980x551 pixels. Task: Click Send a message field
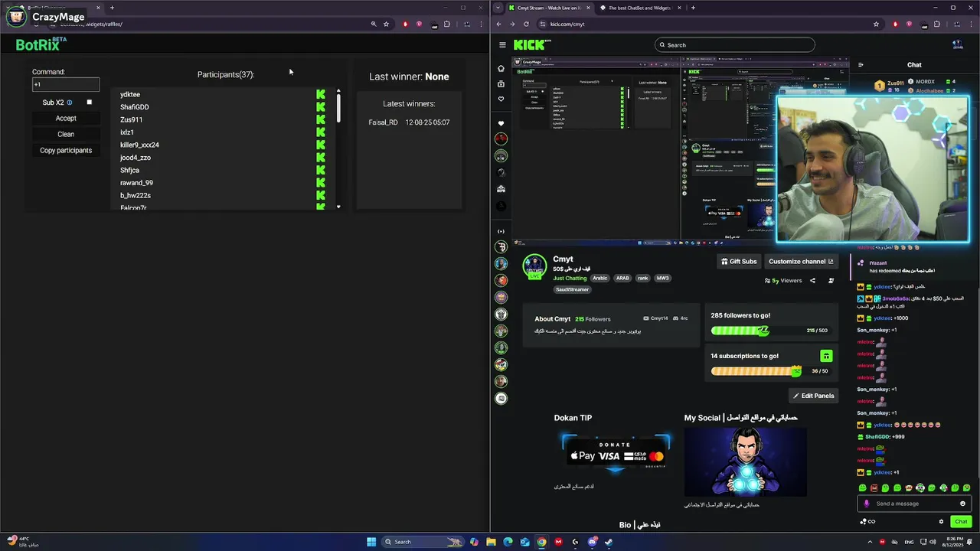[915, 504]
